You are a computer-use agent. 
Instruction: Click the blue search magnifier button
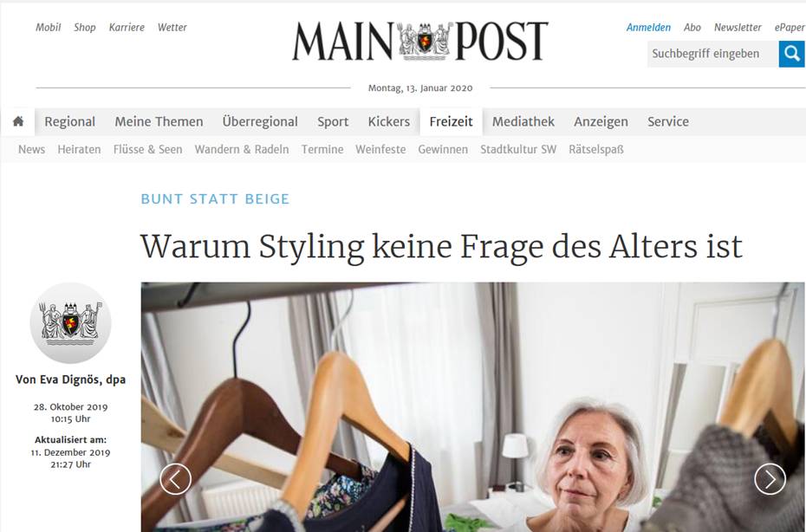click(792, 54)
